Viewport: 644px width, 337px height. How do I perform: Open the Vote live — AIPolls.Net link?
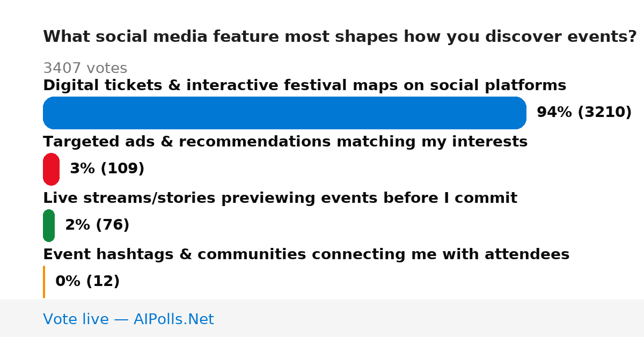point(128,319)
